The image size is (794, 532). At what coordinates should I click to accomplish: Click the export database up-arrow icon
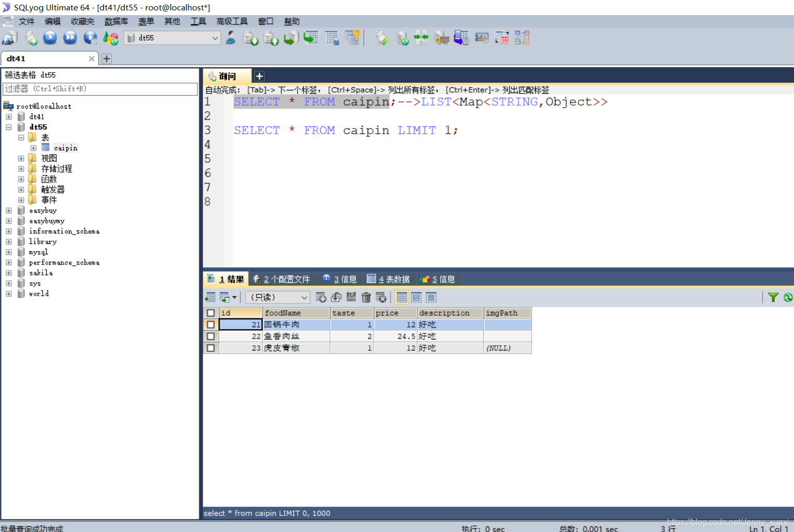pyautogui.click(x=271, y=38)
